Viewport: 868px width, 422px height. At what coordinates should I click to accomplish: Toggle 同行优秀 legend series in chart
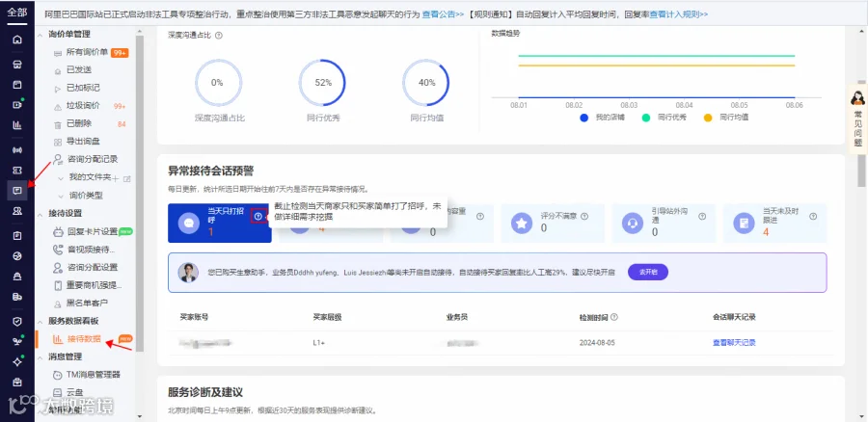coord(664,118)
